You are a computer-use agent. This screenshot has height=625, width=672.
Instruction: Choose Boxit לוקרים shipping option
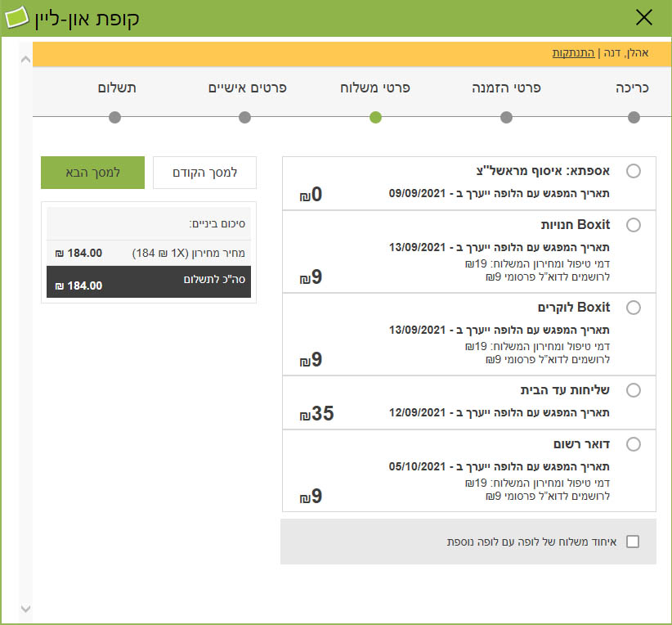point(634,308)
